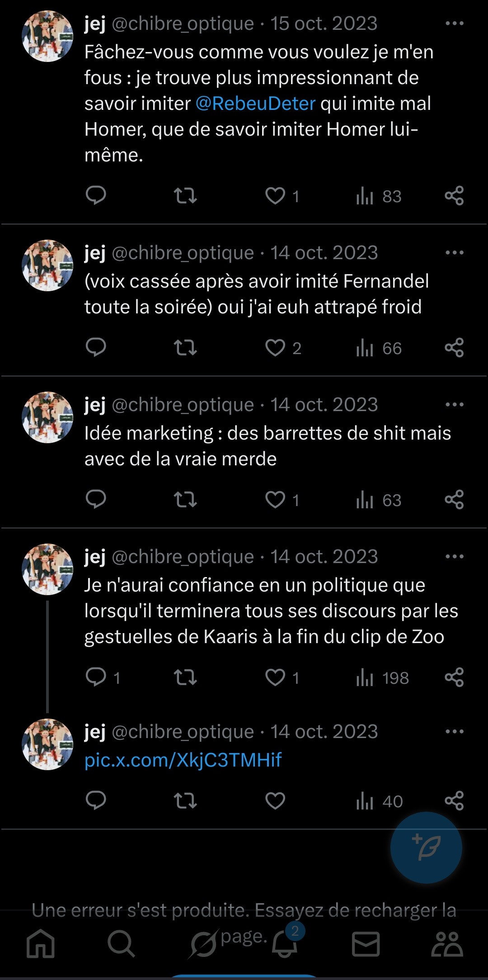
Task: Open the Notifications bell
Action: (285, 944)
